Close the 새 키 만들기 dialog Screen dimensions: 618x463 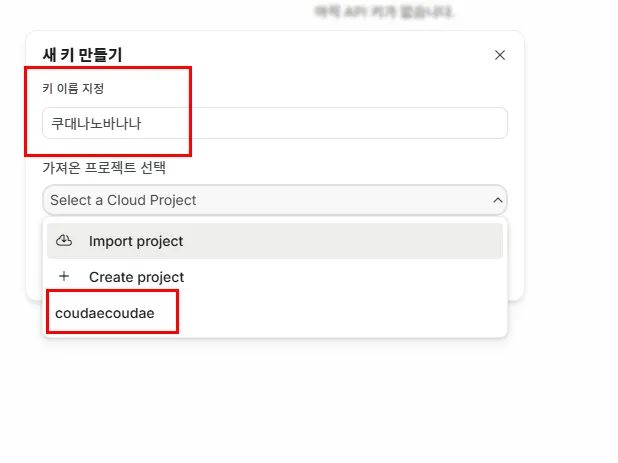[500, 55]
